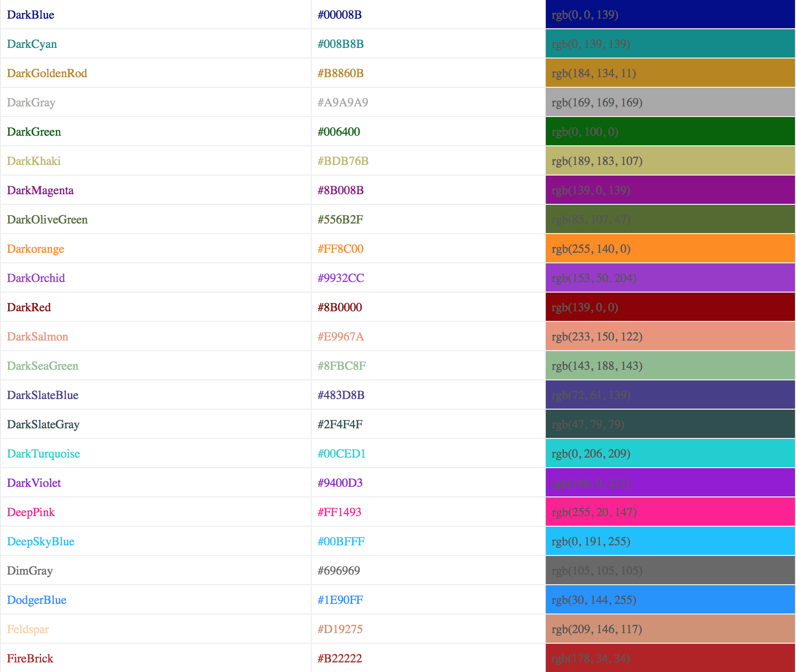Click the DarkViolet color name
796x672 pixels.
pyautogui.click(x=34, y=483)
